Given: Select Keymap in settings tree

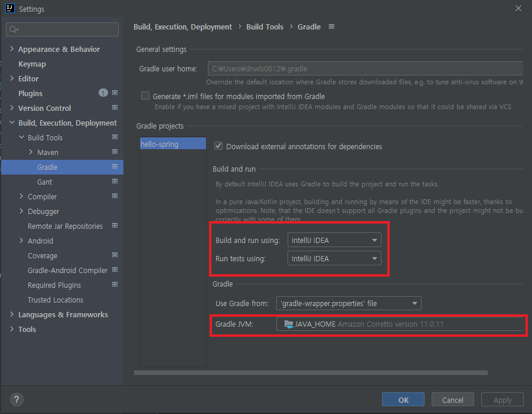Looking at the screenshot, I should point(32,64).
